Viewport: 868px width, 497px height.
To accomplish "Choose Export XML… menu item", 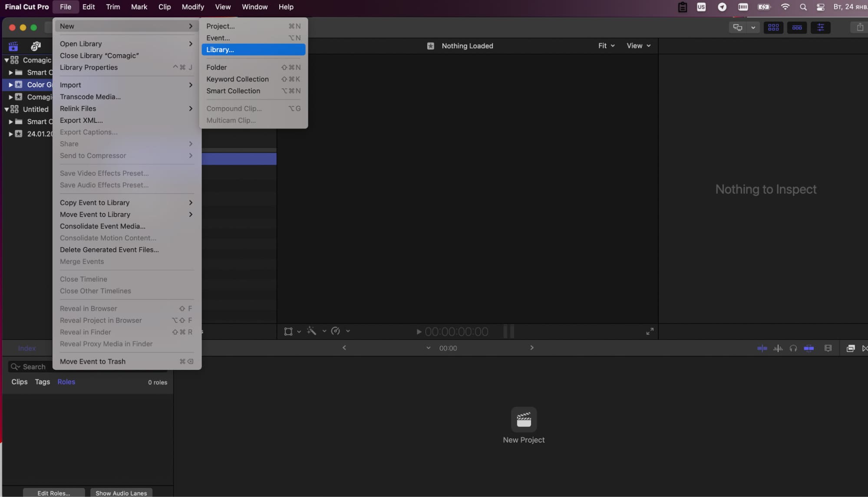I will pyautogui.click(x=126, y=120).
